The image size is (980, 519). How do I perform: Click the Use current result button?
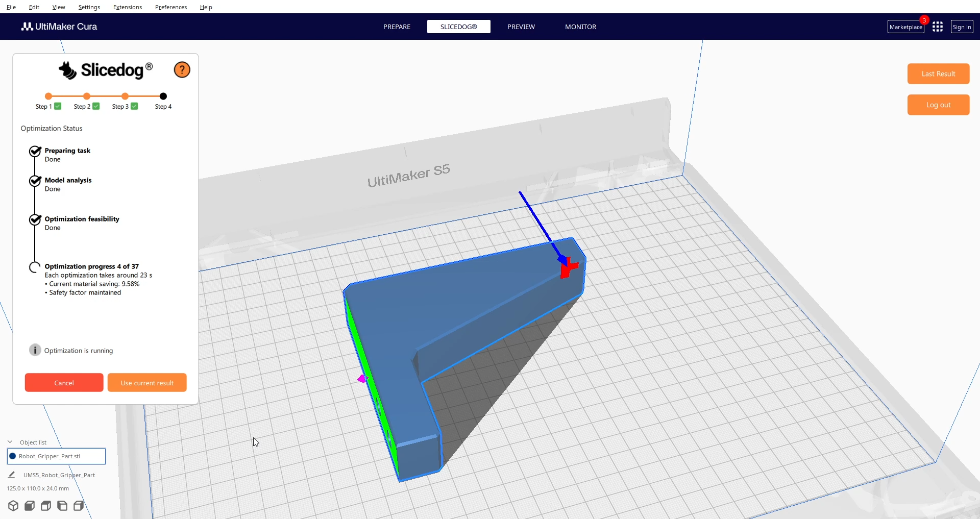[147, 383]
